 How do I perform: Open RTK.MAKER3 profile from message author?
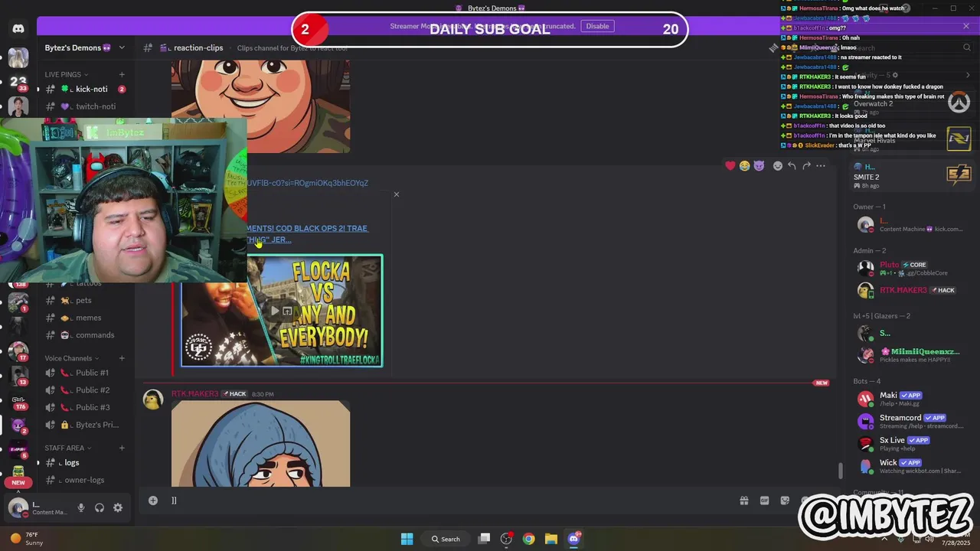194,394
